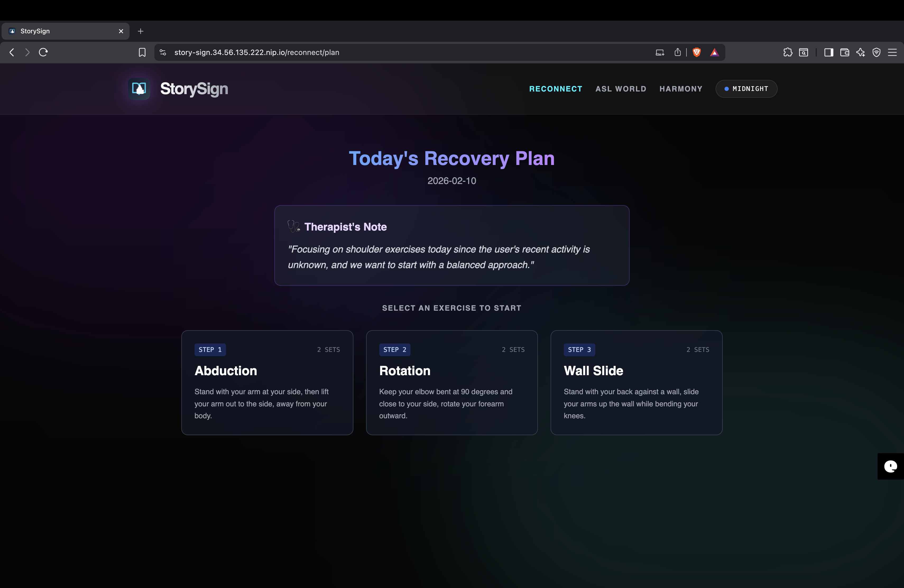Open the Brave wallet icon
Viewport: 904px width, 588px height.
click(845, 52)
